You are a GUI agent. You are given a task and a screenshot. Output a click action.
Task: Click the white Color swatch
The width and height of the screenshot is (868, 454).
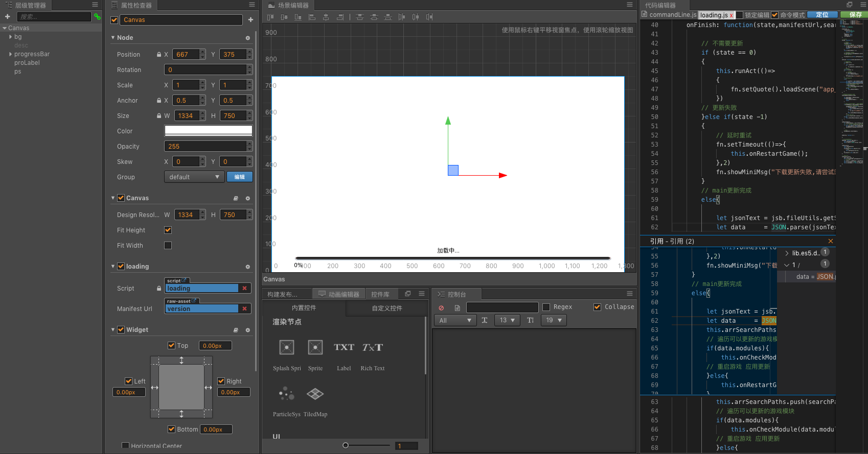(x=209, y=131)
